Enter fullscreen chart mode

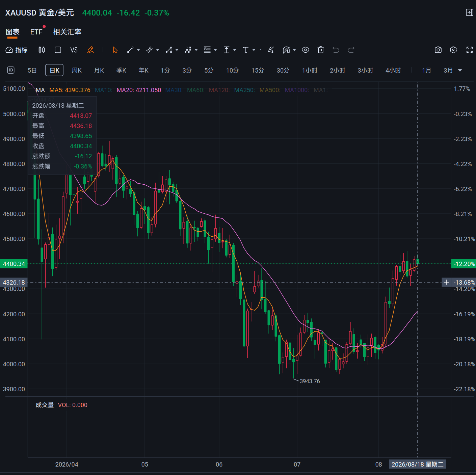point(470,50)
